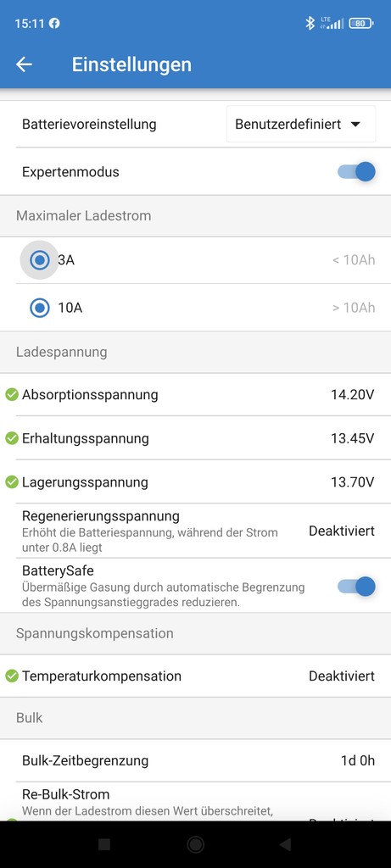Screen dimensions: 391x868
Task: Open the Re-Bulk-Strom setting row
Action: point(195,803)
